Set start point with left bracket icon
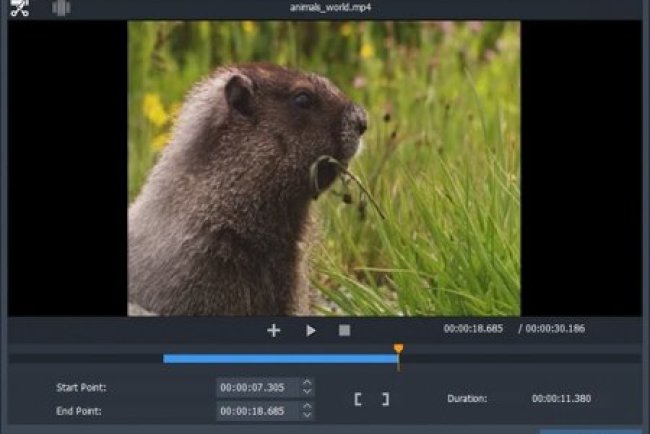Image resolution: width=650 pixels, height=434 pixels. point(358,399)
